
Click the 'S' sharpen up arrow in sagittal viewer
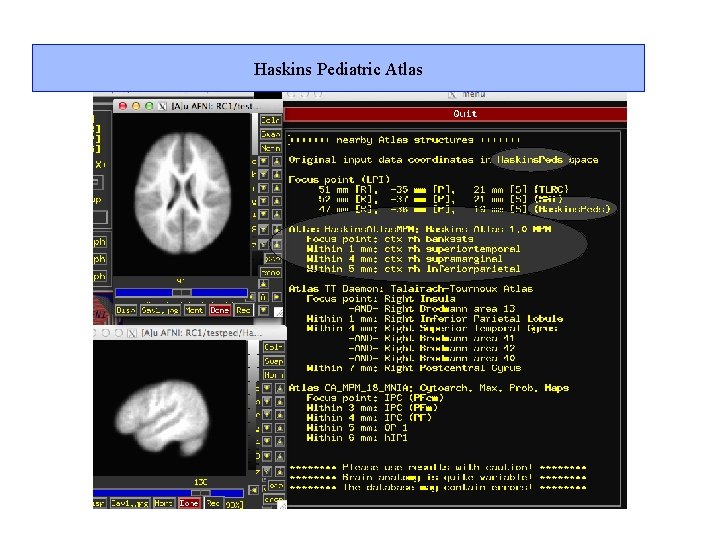pyautogui.click(x=280, y=456)
